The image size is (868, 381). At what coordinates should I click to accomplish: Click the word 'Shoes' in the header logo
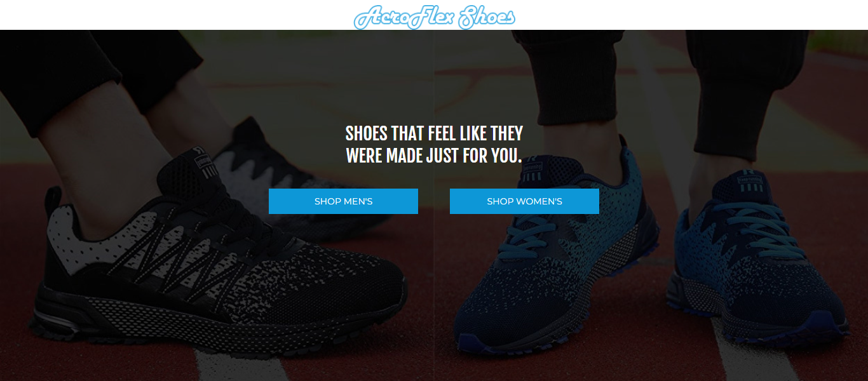[486, 17]
